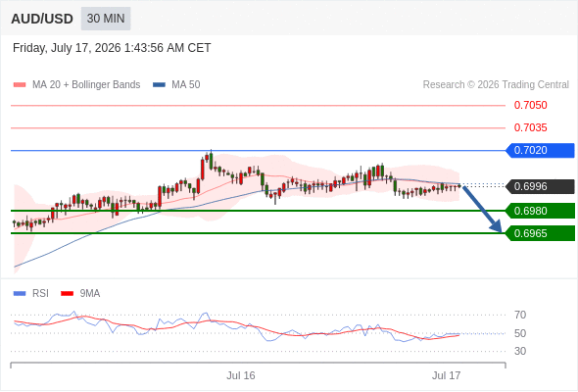Click the 0.7035 resistance level label
578x392 pixels.
530,127
